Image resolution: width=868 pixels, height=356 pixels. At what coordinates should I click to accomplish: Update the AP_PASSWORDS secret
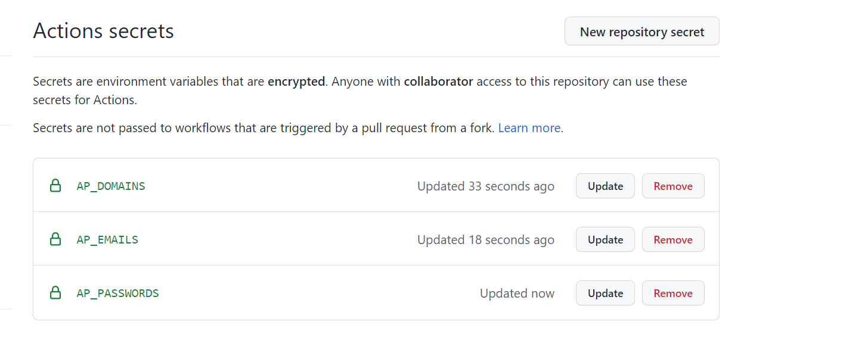point(605,293)
